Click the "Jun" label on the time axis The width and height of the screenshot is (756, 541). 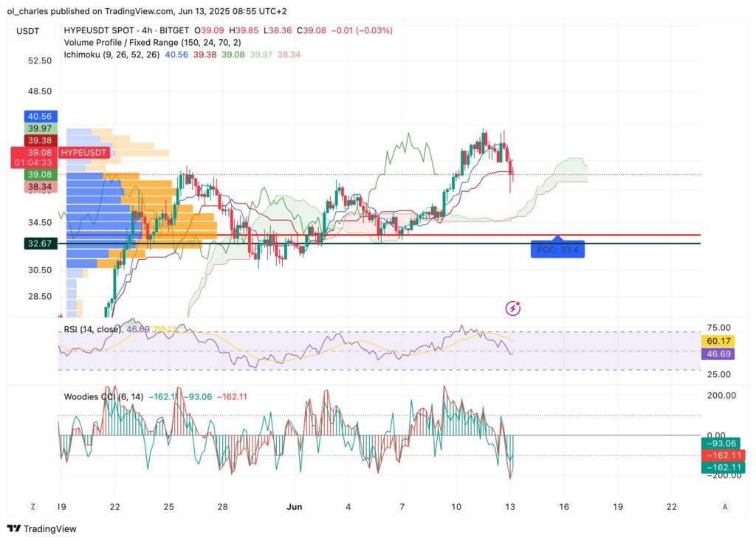(x=295, y=507)
